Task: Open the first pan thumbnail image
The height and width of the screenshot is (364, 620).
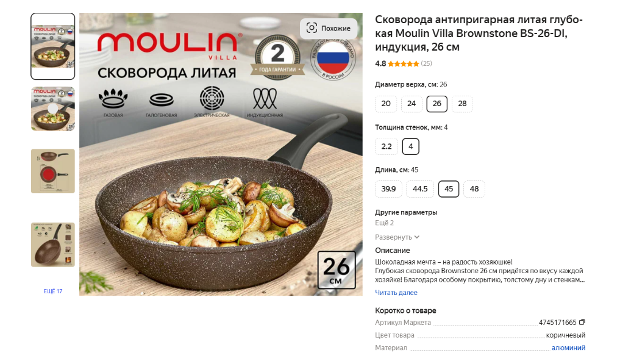Action: click(x=53, y=46)
